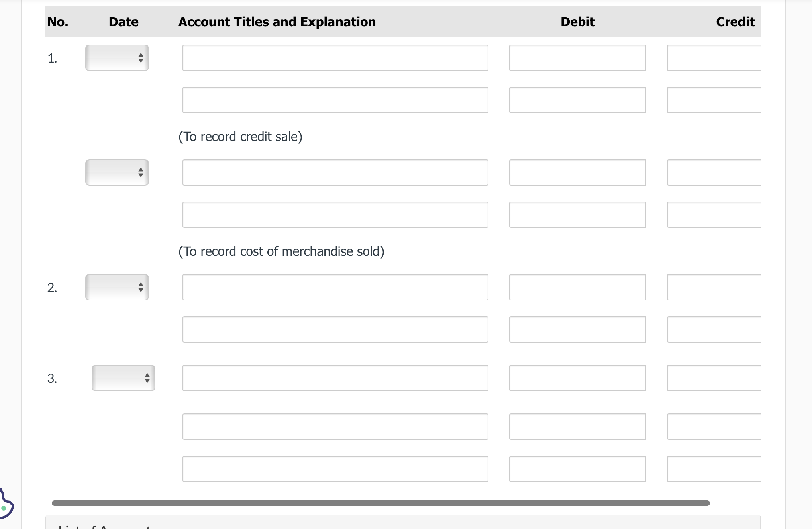Open the date selector for cost of merchandise entry
The image size is (812, 529).
[x=117, y=172]
